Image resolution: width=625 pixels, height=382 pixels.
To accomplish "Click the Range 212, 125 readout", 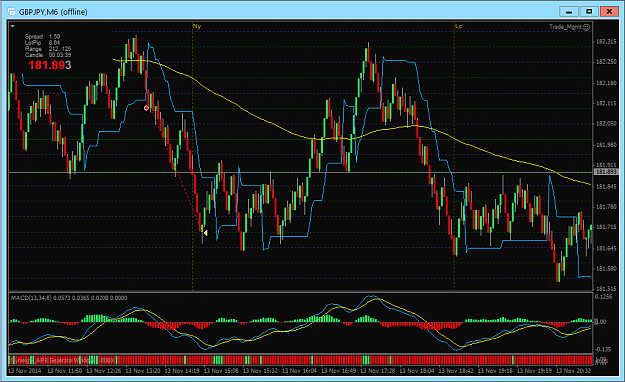I will click(48, 49).
